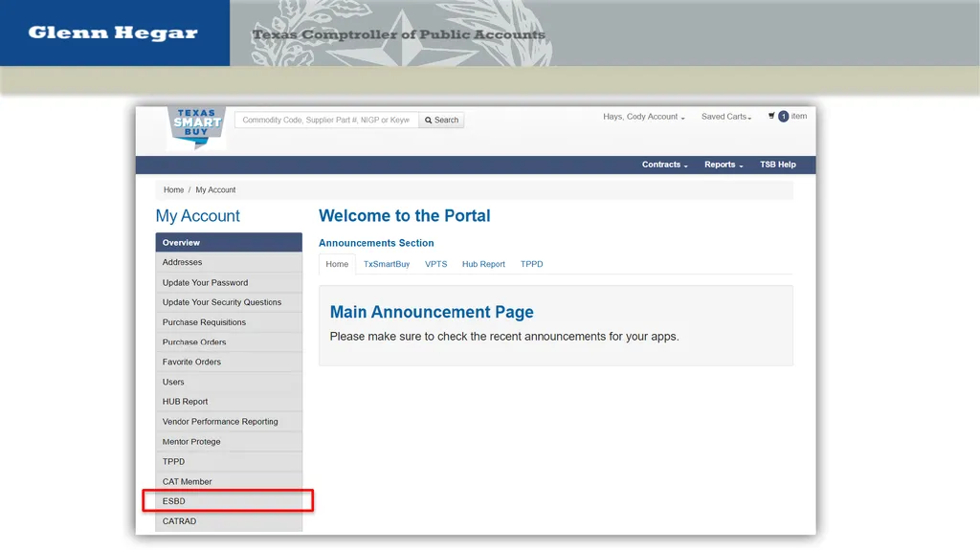Open Purchase Orders in sidebar
Viewport: 980px width, 550px height.
pos(229,341)
